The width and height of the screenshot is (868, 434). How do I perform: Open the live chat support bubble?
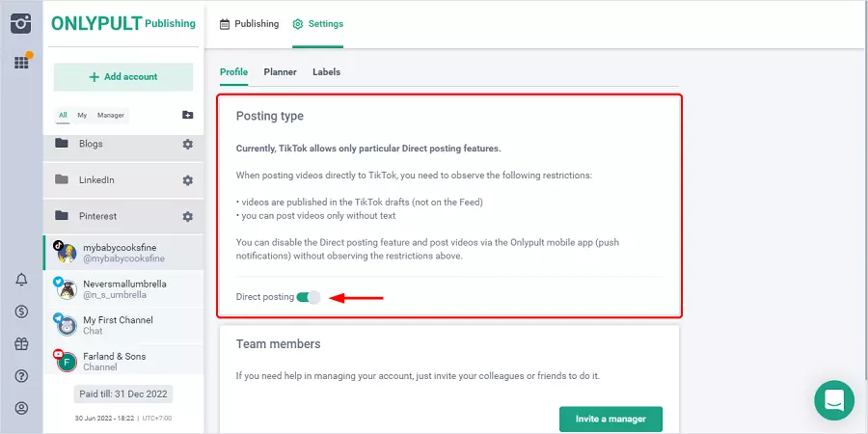click(x=834, y=399)
